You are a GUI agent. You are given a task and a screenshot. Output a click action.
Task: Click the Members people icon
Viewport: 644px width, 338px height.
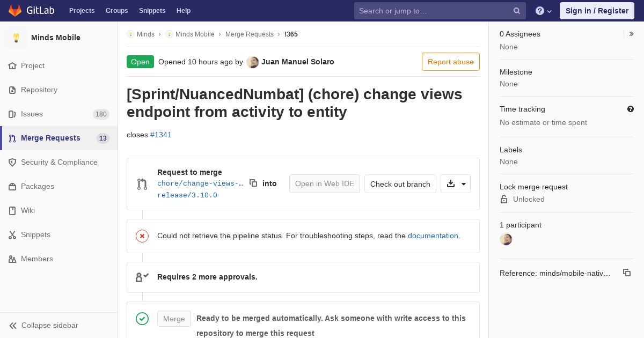pos(12,259)
